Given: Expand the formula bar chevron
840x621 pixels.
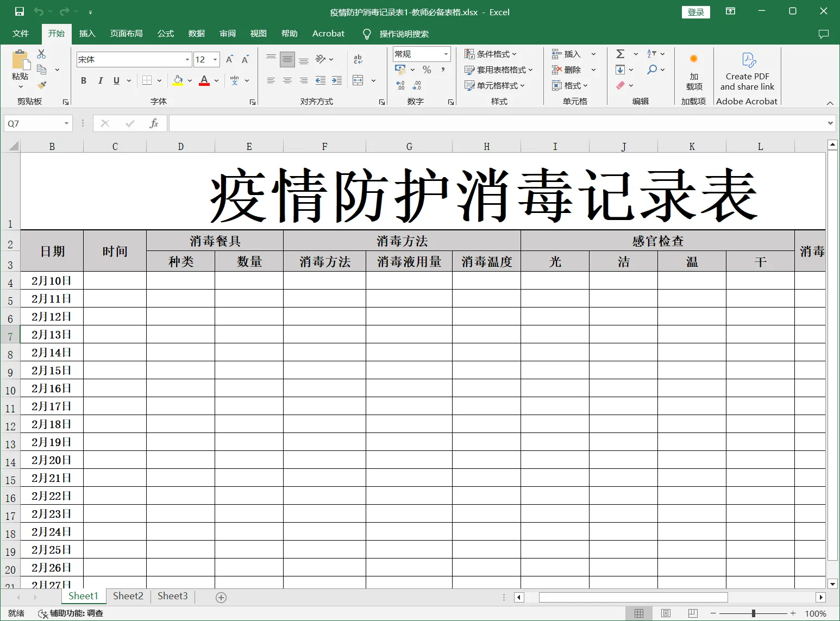Looking at the screenshot, I should [x=830, y=123].
